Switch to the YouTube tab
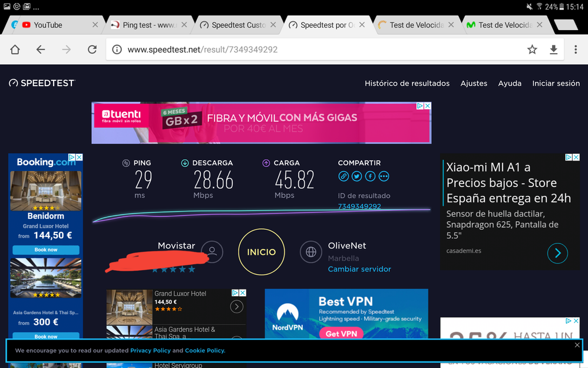 [x=48, y=25]
